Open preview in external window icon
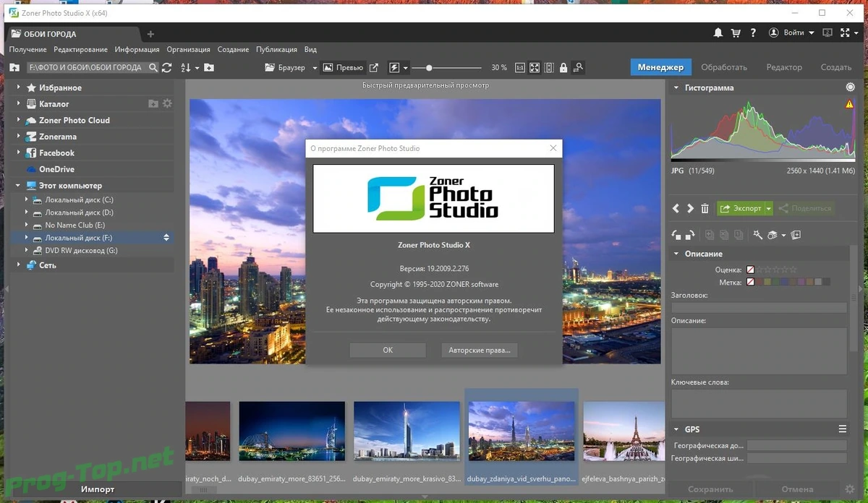The image size is (868, 503). [x=374, y=67]
